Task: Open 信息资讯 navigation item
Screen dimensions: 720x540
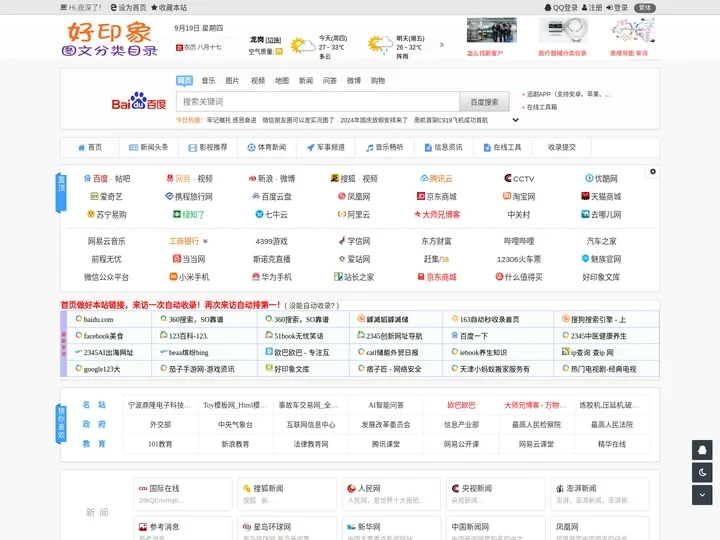Action: [x=444, y=147]
